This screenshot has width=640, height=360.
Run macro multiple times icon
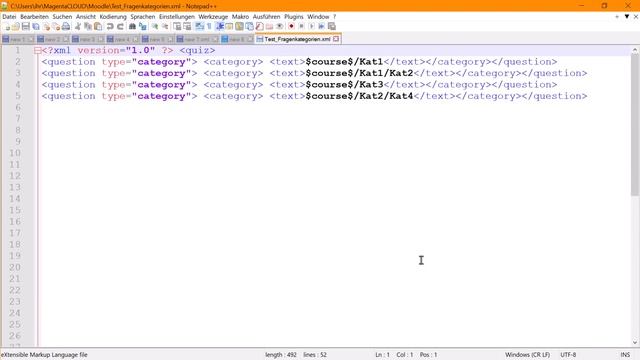click(x=322, y=27)
